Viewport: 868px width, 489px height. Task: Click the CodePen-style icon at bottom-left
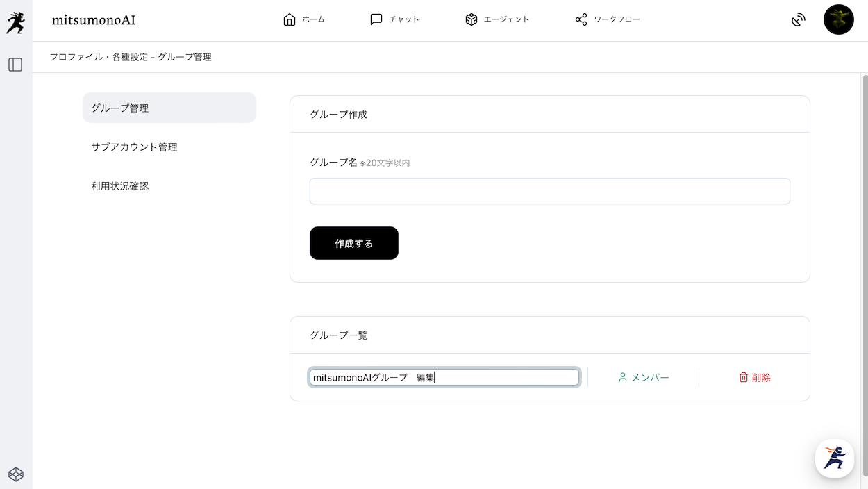(16, 474)
